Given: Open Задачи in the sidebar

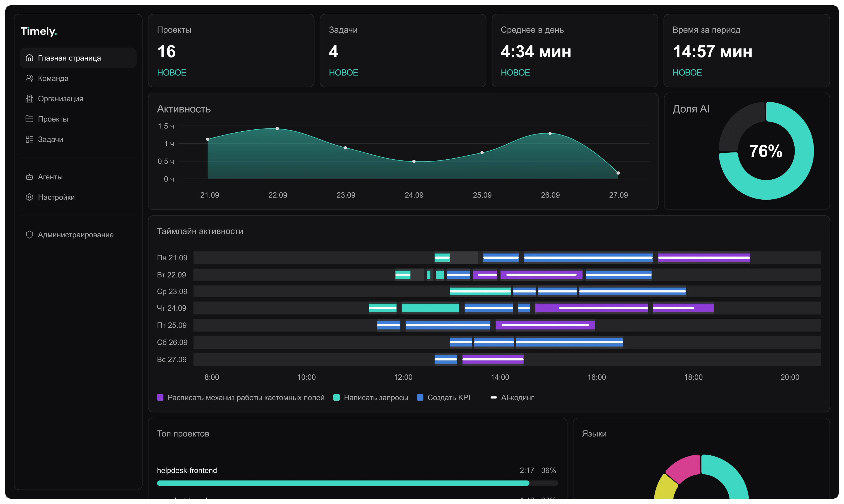Looking at the screenshot, I should pyautogui.click(x=78, y=139).
